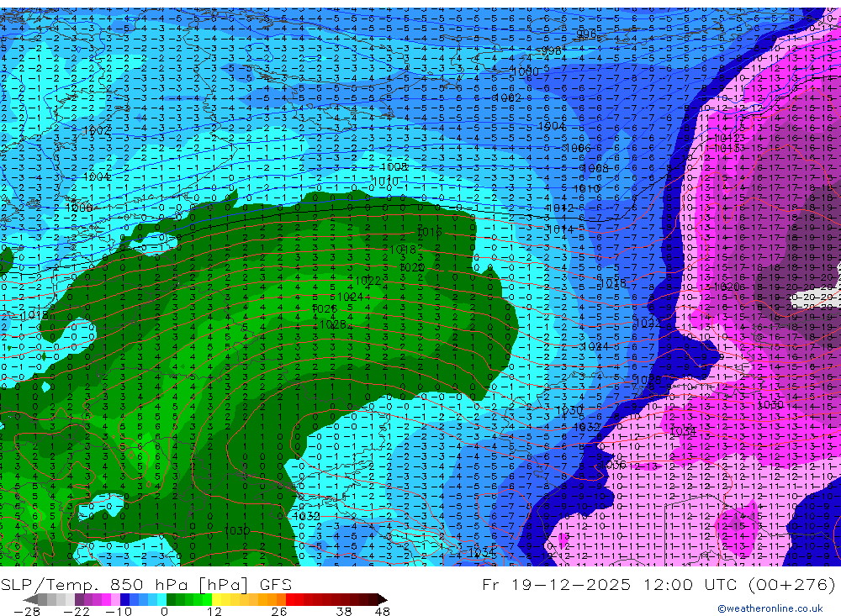
Task: Click the 'Fr 19-12-2025 12:00 UTC (00+276)' timestamp
Action: coord(659,584)
